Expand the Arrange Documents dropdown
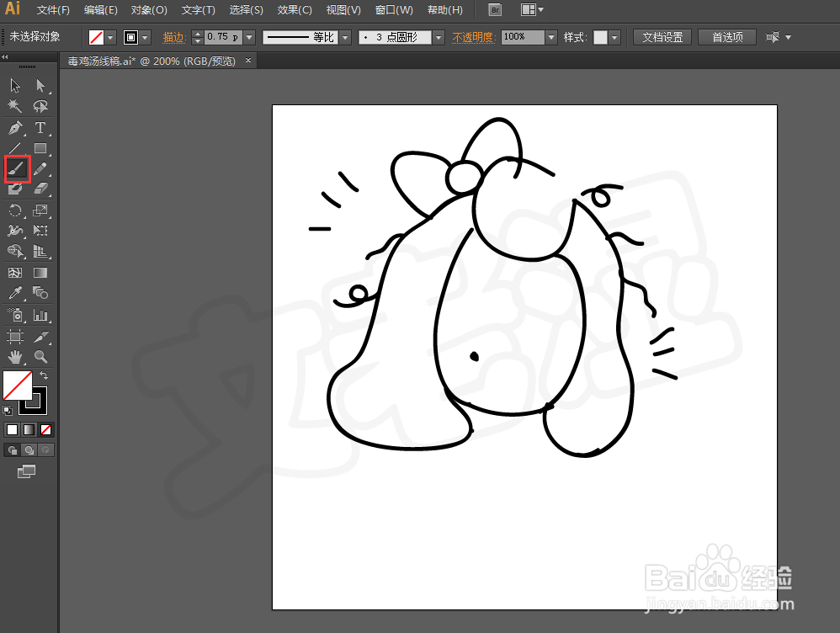This screenshot has width=840, height=633. 532,9
